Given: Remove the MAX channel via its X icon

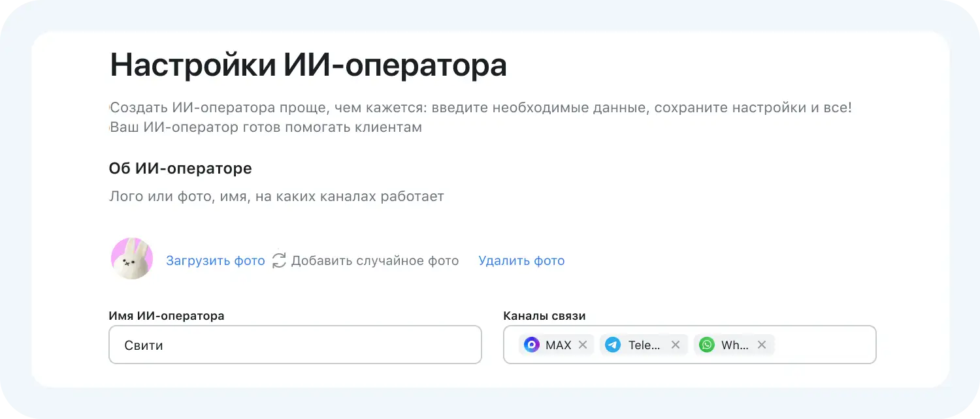Looking at the screenshot, I should pyautogui.click(x=582, y=345).
